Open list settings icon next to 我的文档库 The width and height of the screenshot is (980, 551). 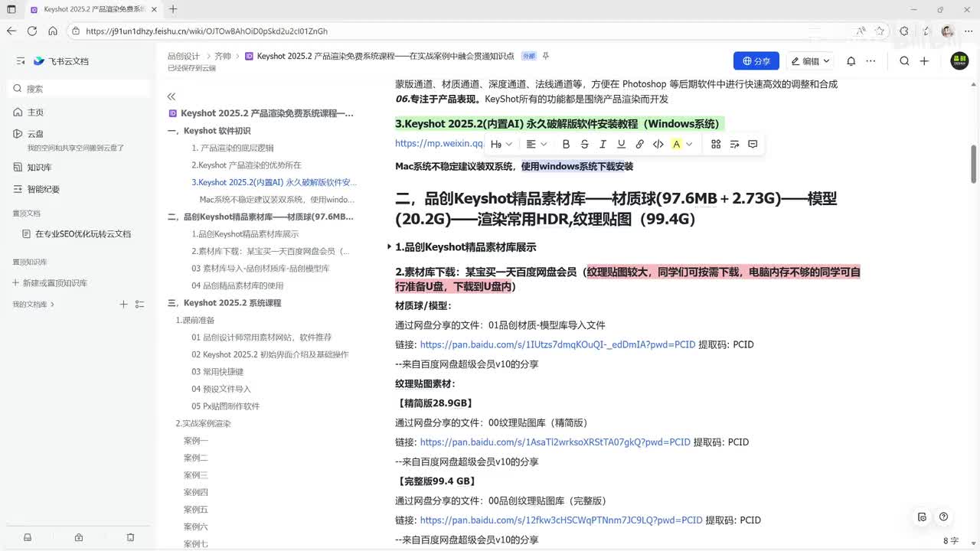139,304
